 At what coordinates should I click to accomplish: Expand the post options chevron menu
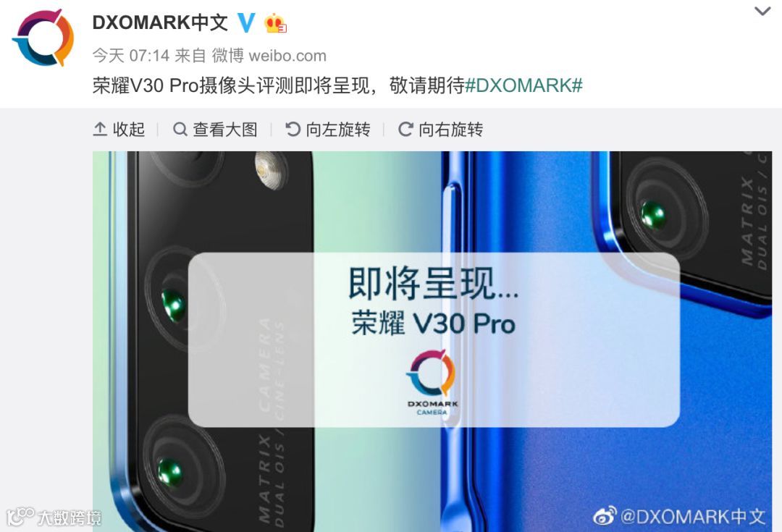point(762,10)
